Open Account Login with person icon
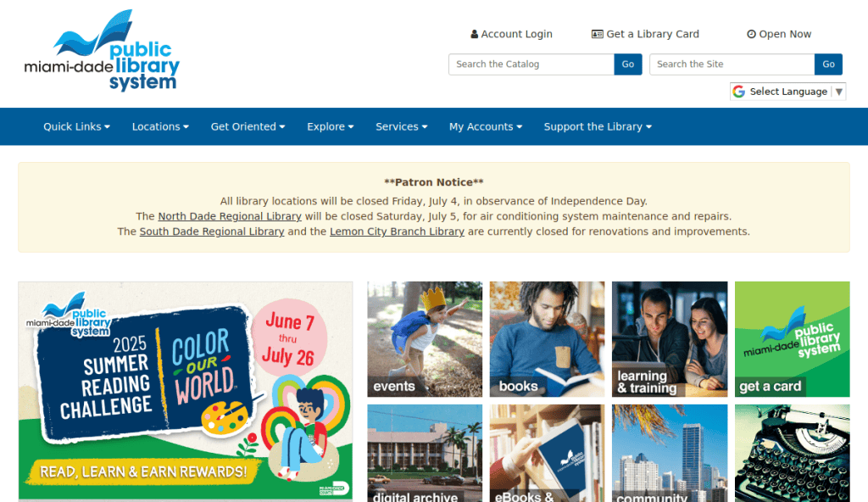The image size is (868, 502). [511, 34]
